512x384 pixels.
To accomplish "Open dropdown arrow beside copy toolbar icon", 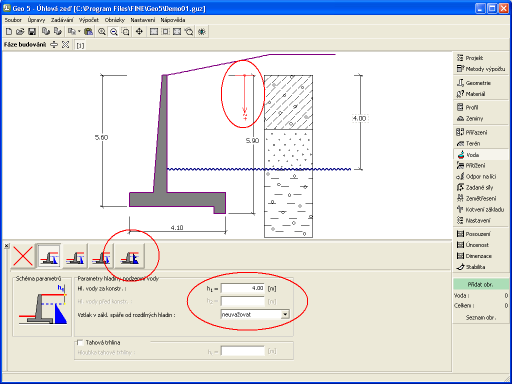I will pos(79,32).
